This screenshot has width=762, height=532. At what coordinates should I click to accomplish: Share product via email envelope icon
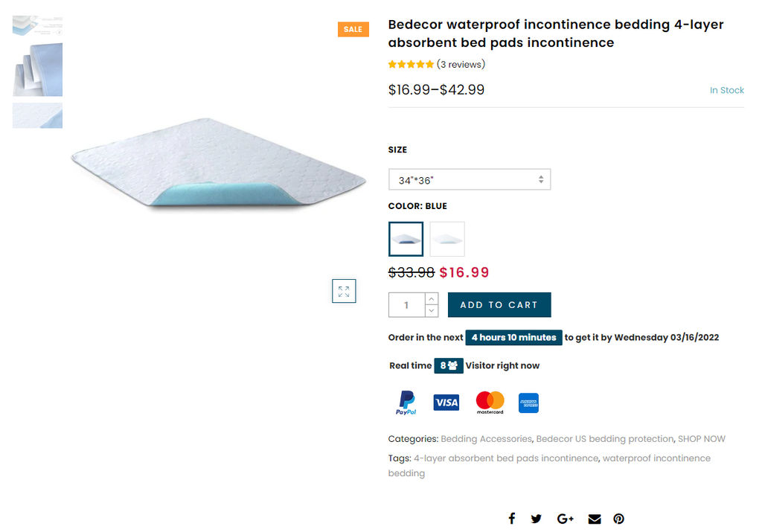click(594, 519)
